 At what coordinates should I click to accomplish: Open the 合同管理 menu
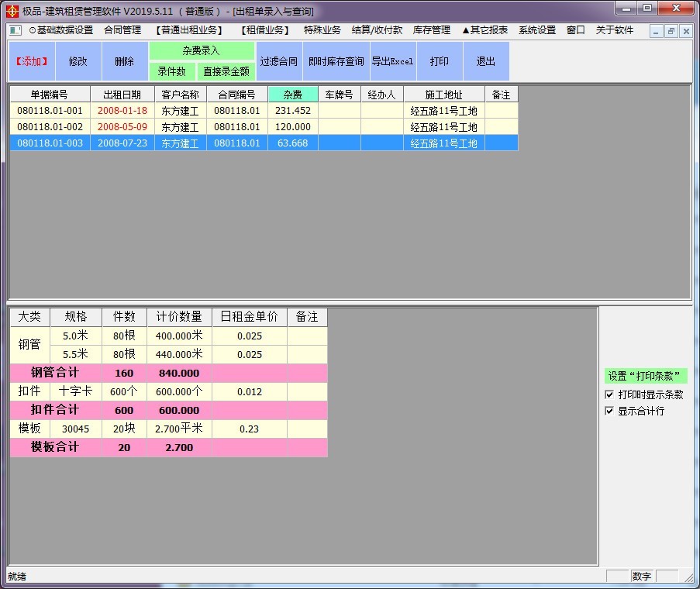(122, 30)
